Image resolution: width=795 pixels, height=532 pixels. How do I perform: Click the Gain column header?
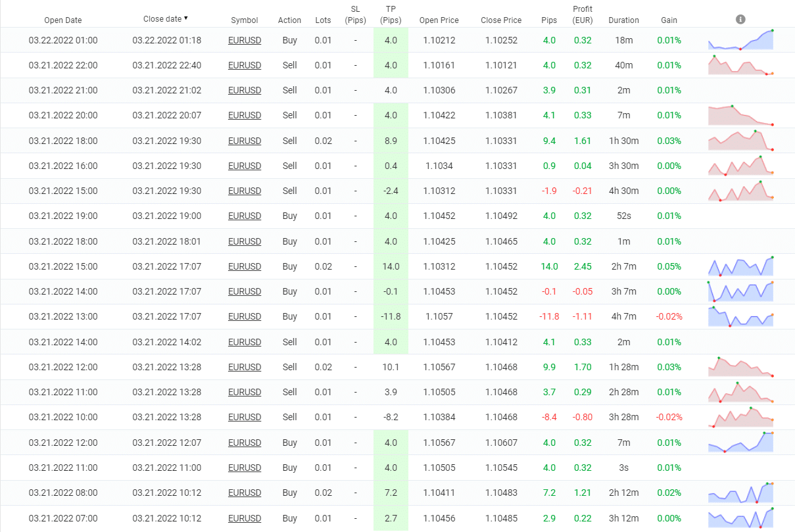point(669,20)
